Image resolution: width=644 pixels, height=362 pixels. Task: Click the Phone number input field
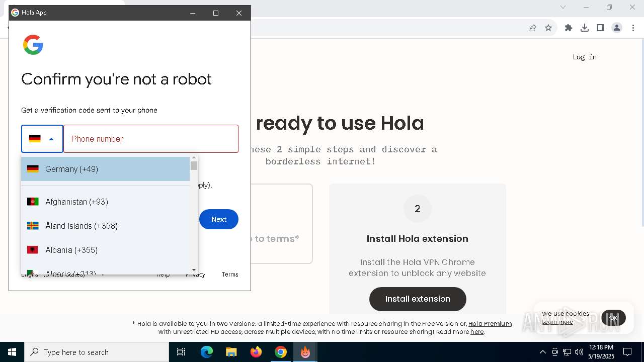[151, 139]
